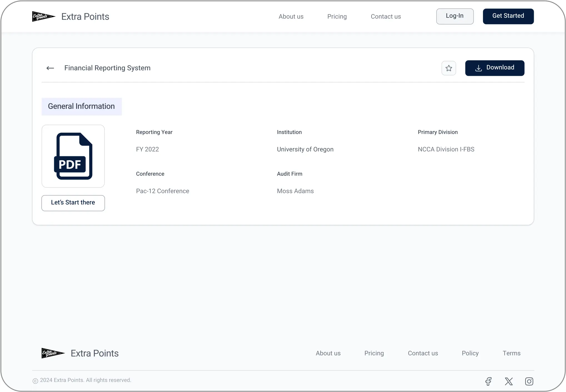The height and width of the screenshot is (392, 566).
Task: Open the footer Terms link
Action: click(x=511, y=353)
